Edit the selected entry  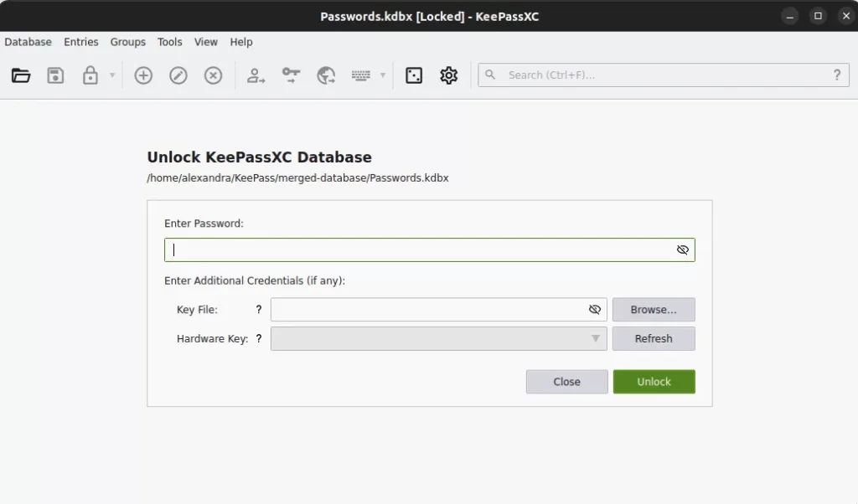[178, 75]
